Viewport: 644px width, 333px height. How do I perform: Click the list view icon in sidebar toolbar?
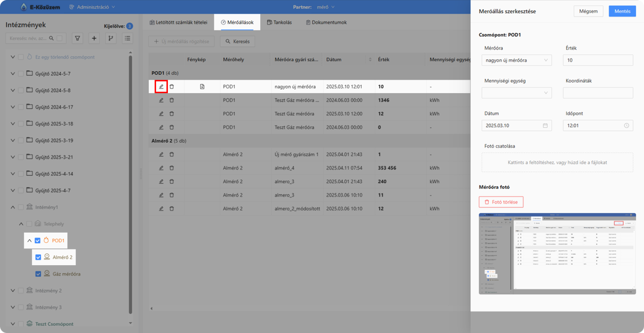pos(127,38)
